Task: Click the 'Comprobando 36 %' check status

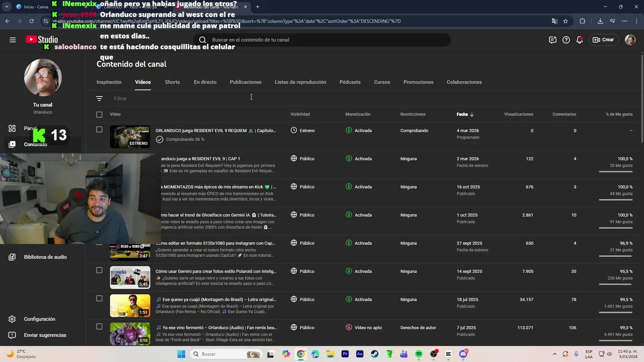Action: pos(180,139)
